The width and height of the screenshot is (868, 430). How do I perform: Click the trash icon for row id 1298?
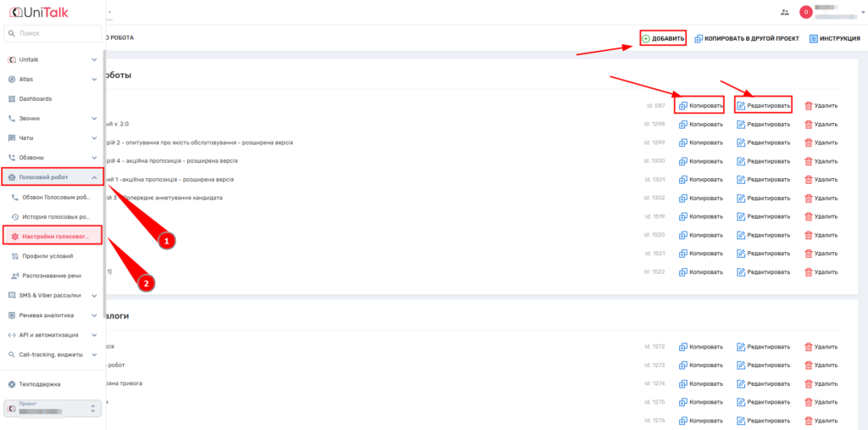point(808,124)
